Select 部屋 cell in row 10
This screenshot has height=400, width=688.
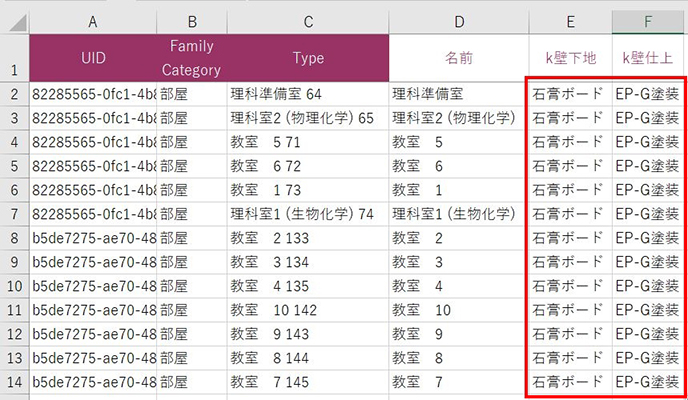coord(192,286)
